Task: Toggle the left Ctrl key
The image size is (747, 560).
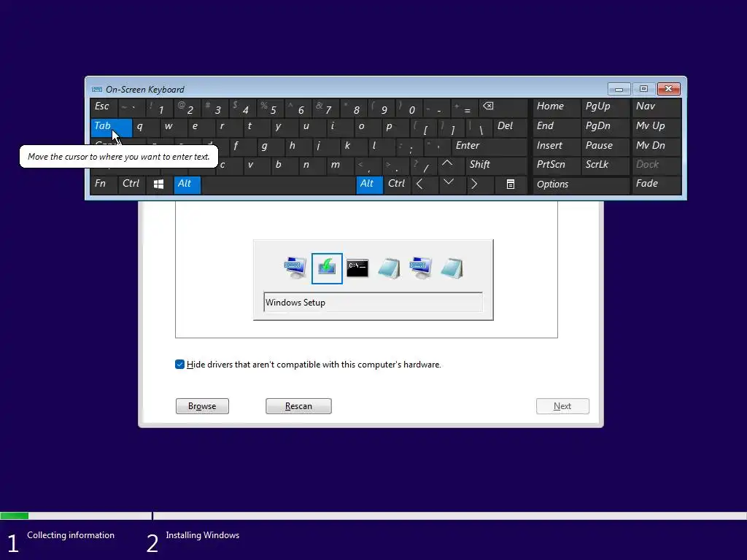Action: click(x=131, y=184)
